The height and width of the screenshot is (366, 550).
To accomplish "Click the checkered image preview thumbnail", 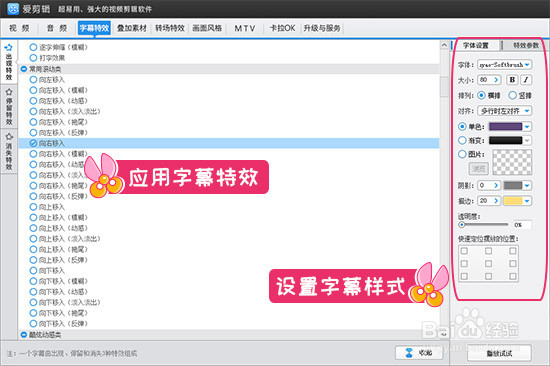I will click(x=512, y=162).
